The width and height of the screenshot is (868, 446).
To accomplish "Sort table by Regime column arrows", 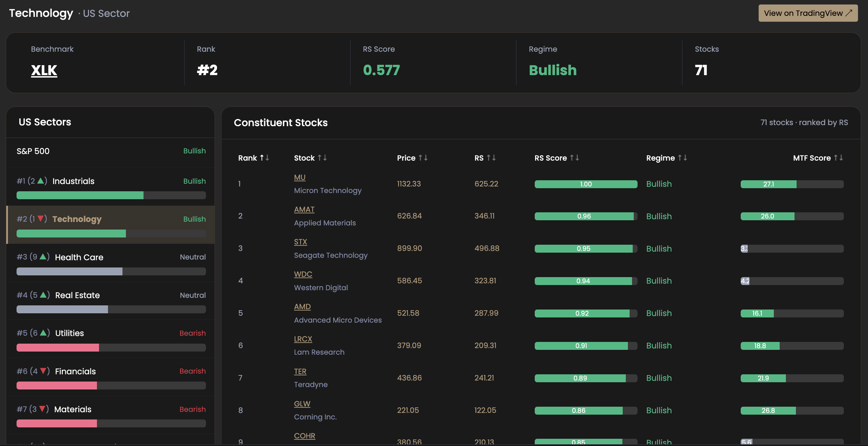I will (x=682, y=158).
